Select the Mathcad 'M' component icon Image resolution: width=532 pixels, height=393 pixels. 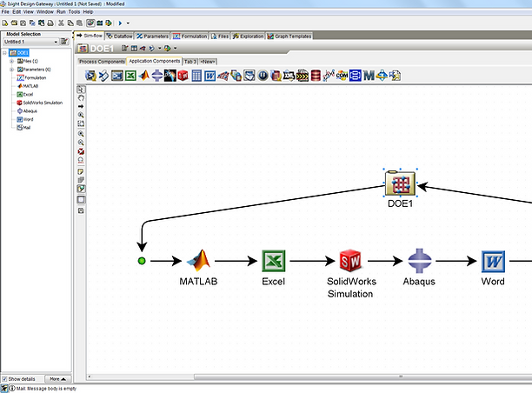click(369, 76)
